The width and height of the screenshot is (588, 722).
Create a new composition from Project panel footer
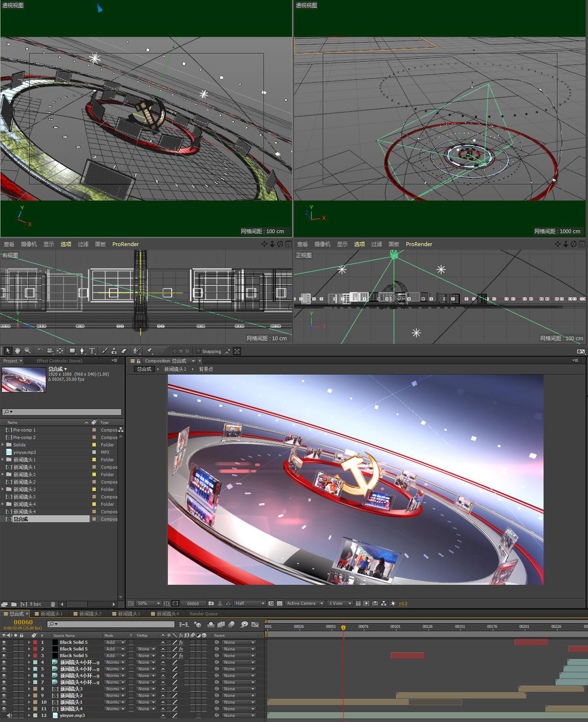pyautogui.click(x=23, y=604)
